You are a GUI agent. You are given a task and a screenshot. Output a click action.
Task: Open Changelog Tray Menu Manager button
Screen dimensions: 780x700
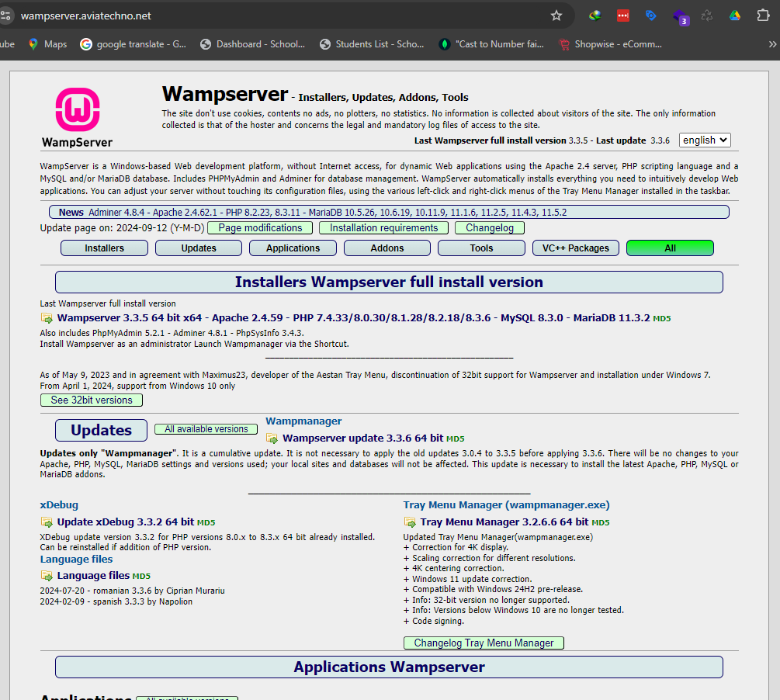[x=484, y=643]
